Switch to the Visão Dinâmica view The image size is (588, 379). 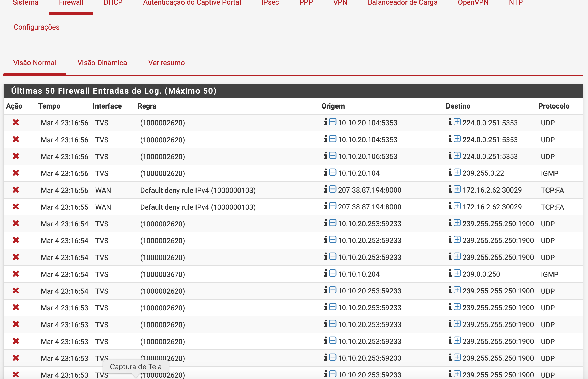(x=102, y=63)
